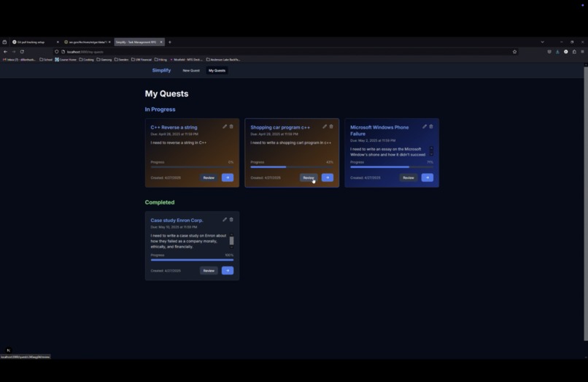Click trash icon on Shopping car program card
The image size is (588, 382).
click(331, 126)
